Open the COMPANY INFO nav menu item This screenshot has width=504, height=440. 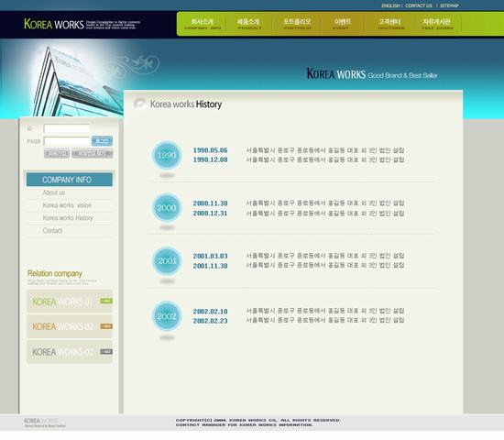click(x=203, y=24)
